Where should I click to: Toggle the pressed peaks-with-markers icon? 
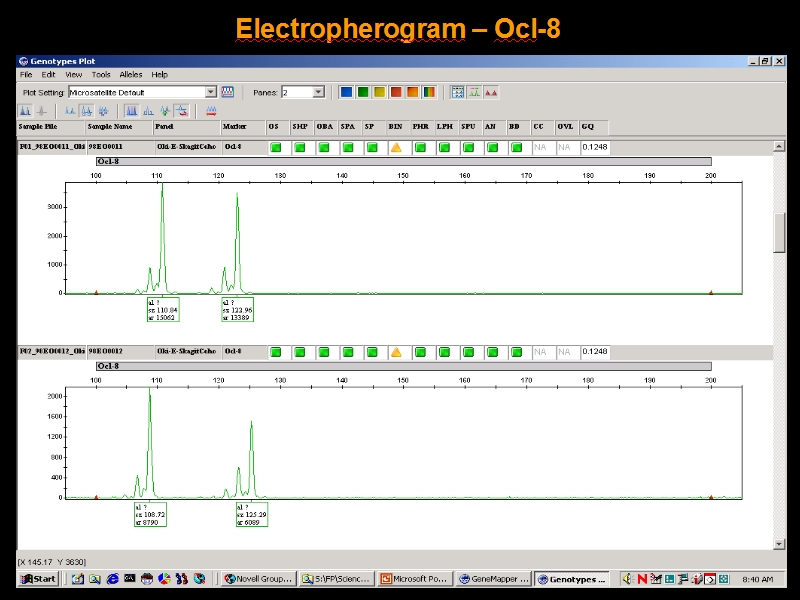87,111
